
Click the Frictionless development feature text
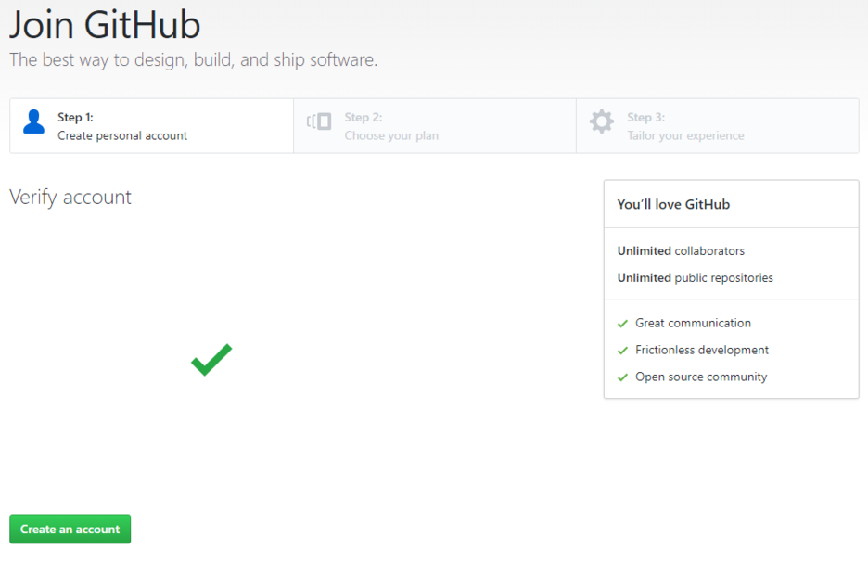click(700, 350)
